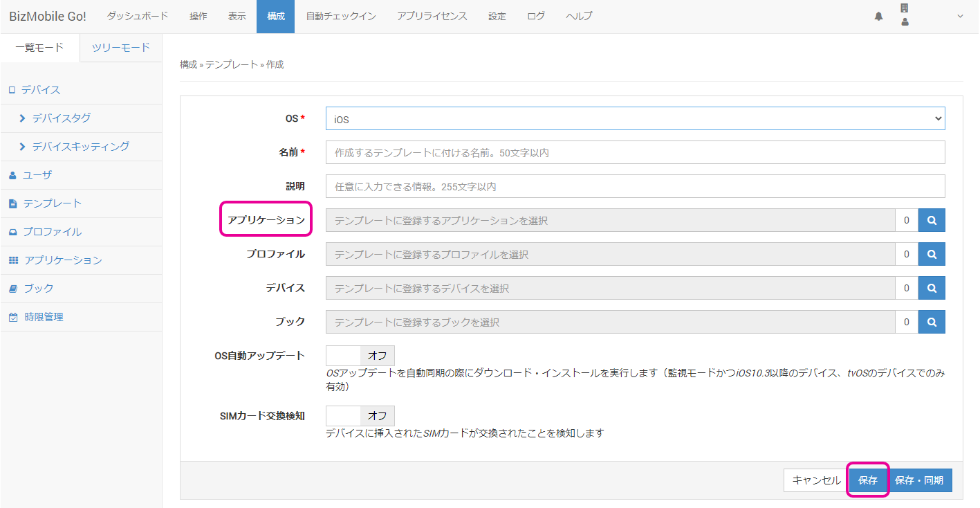Screen dimensions: 980x508
Task: Expand the デバイスキッティング sidebar item
Action: pyautogui.click(x=80, y=147)
